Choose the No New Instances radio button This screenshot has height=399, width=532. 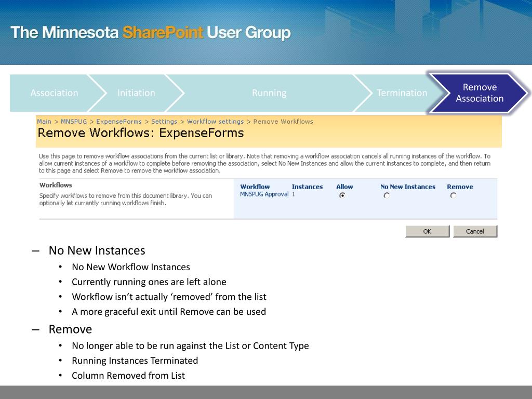pyautogui.click(x=387, y=195)
